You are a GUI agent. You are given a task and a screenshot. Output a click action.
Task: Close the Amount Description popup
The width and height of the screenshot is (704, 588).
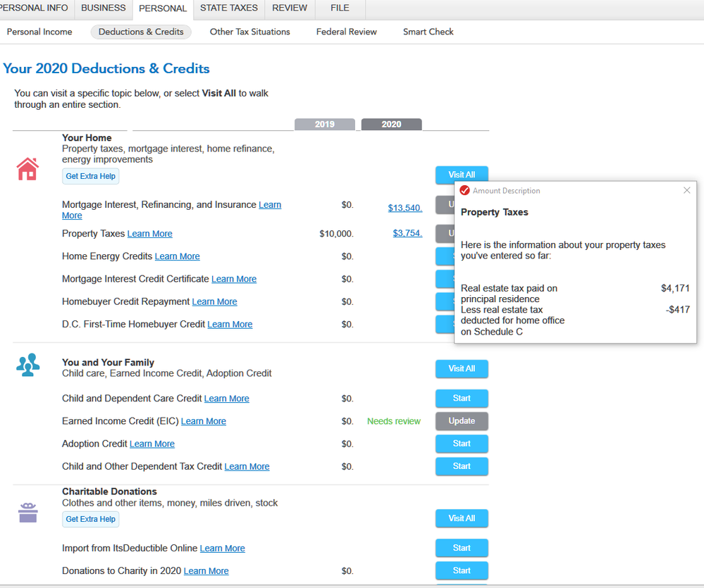pos(687,190)
